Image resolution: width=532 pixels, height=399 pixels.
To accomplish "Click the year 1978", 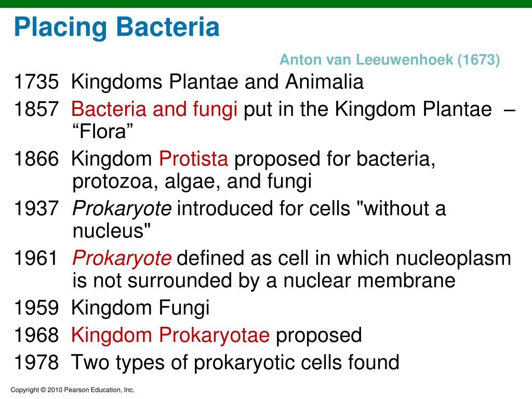I will click(x=36, y=362).
